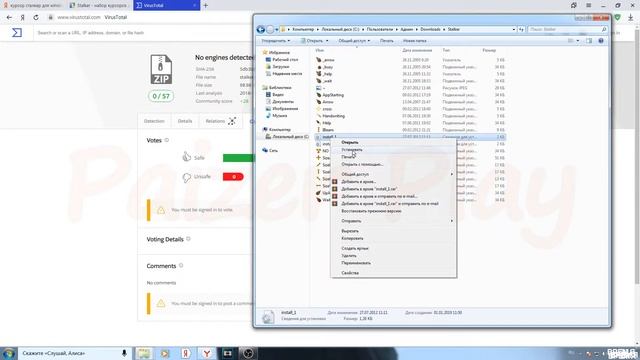Image resolution: width=640 pixels, height=360 pixels.
Task: Click the Safe vote thumbs-up icon
Action: (x=187, y=157)
